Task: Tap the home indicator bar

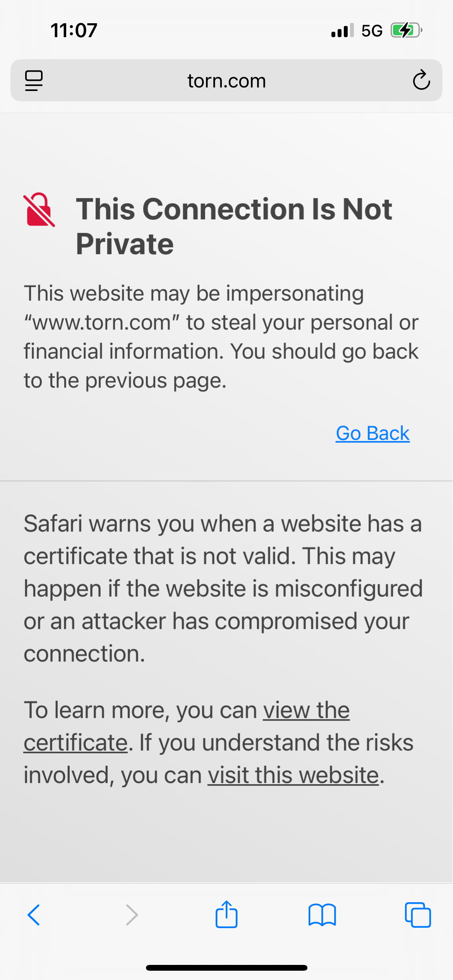Action: click(226, 968)
